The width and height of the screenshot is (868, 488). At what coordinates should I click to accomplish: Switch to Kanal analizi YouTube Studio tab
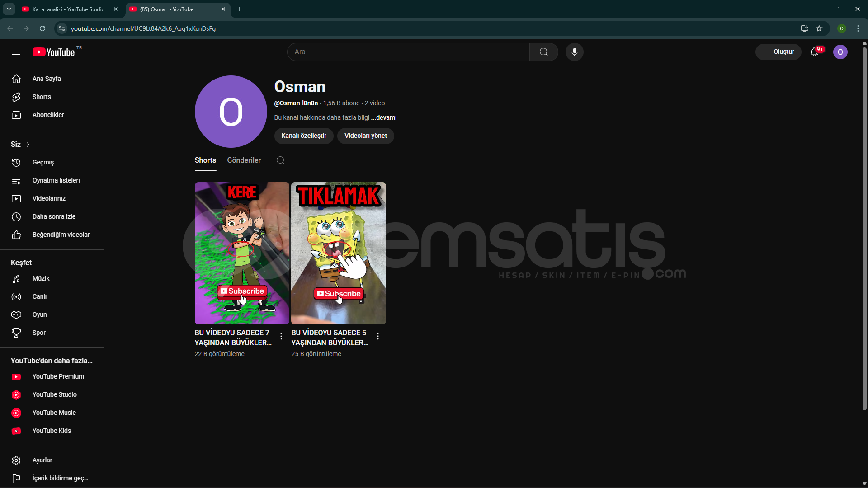coord(69,9)
